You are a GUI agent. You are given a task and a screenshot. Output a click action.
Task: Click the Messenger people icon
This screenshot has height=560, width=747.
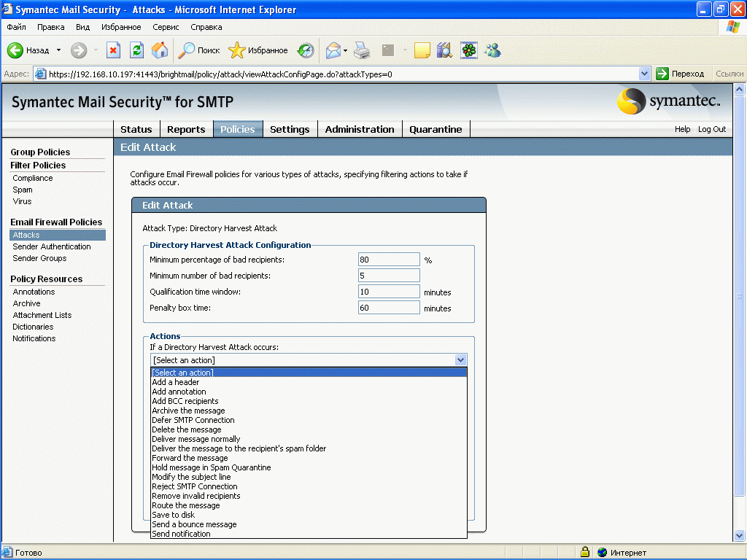[492, 50]
